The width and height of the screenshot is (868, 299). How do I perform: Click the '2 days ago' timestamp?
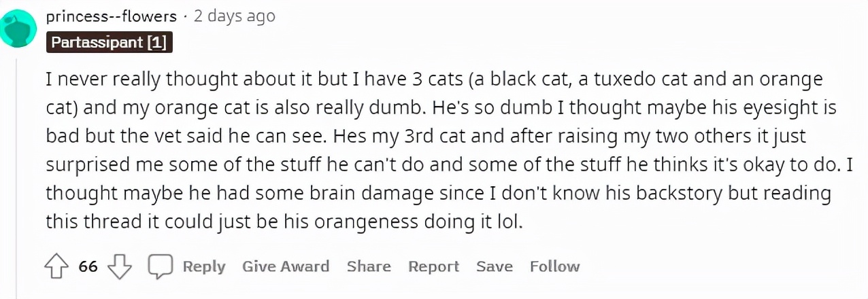[234, 16]
